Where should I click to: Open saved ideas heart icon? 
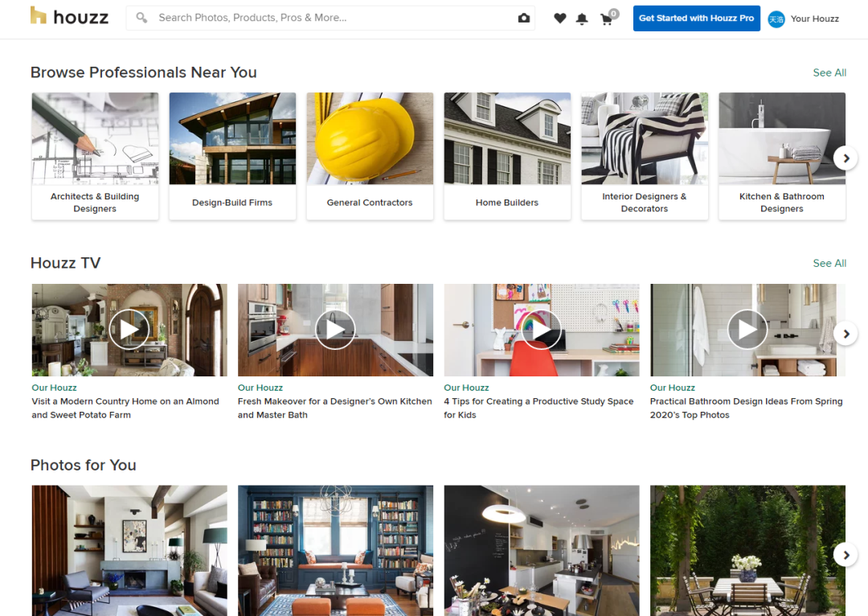coord(559,18)
